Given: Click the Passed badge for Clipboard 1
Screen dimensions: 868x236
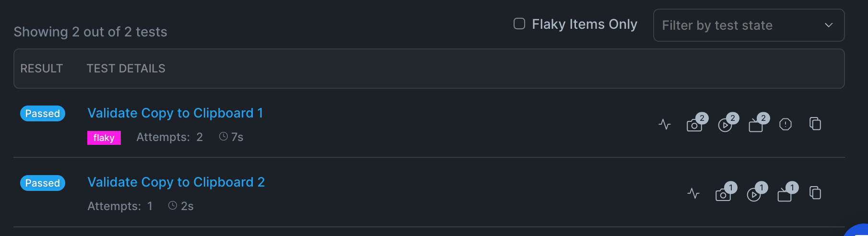Looking at the screenshot, I should pos(43,114).
